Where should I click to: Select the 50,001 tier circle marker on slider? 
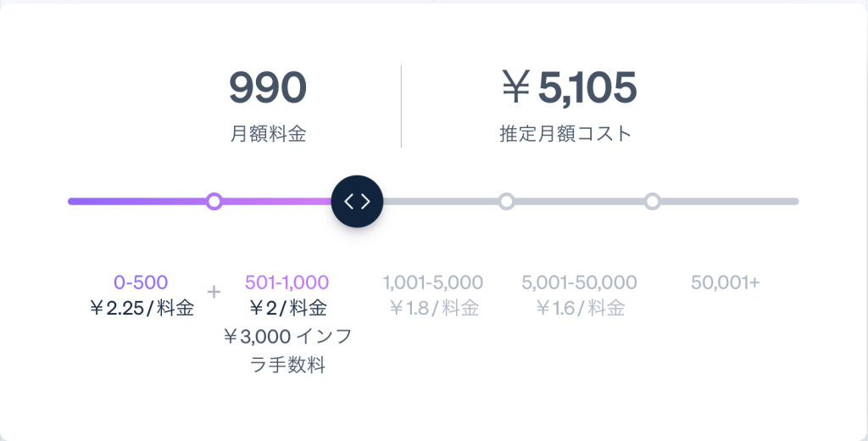click(x=653, y=201)
